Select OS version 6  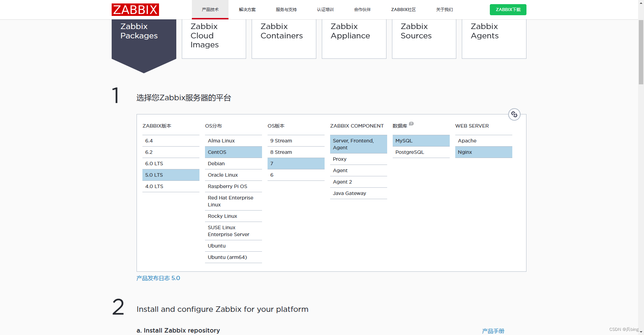coord(296,175)
